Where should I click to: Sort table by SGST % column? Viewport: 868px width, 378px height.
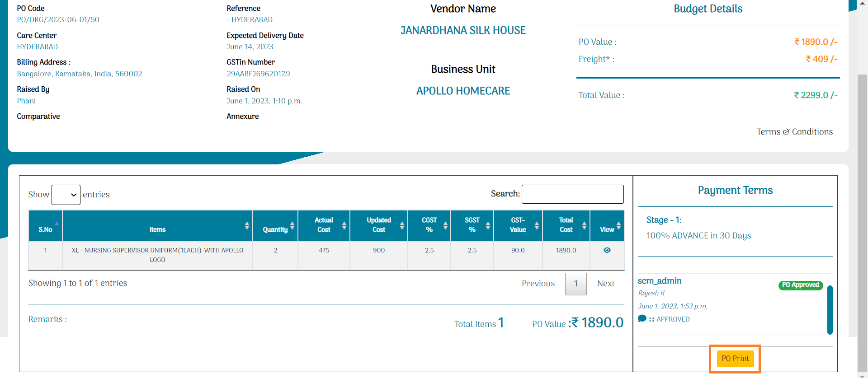coord(472,225)
